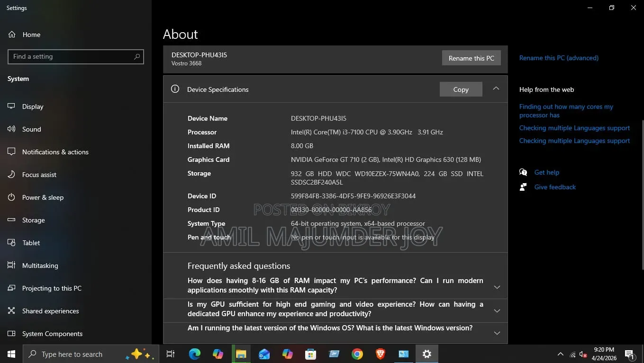Open File Explorer from taskbar

pos(241,354)
